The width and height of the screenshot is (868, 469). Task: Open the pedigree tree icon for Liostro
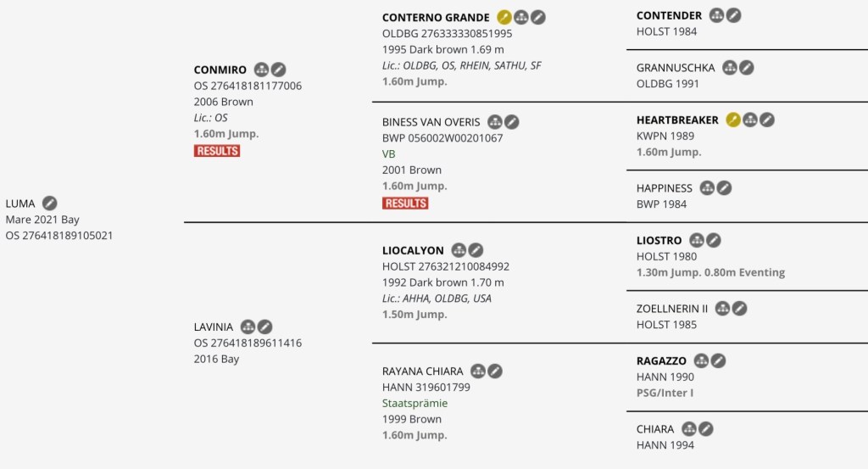coord(697,240)
